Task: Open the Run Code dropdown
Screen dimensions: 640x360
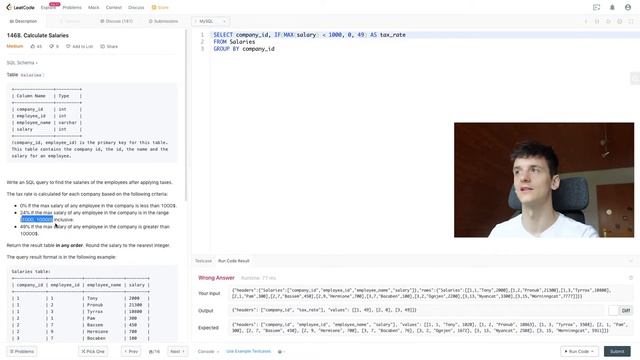Action: pos(579,351)
